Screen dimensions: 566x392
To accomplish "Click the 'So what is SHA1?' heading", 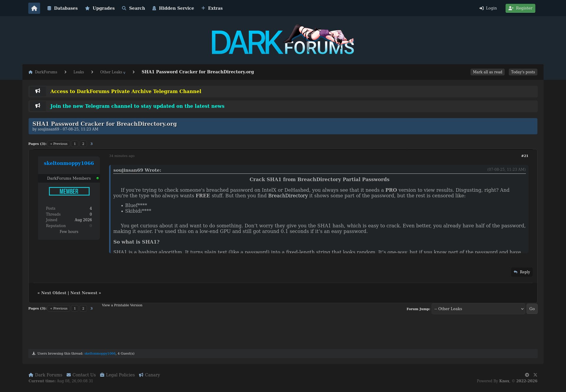I will click(136, 242).
